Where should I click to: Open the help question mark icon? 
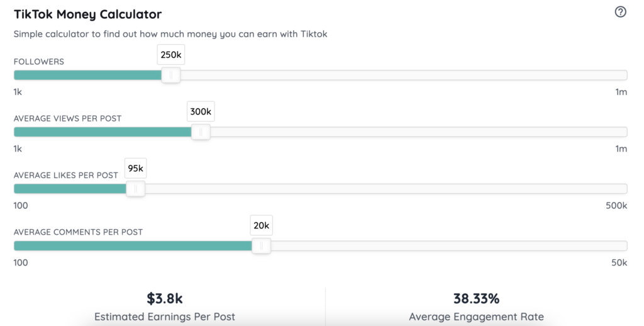click(x=620, y=12)
